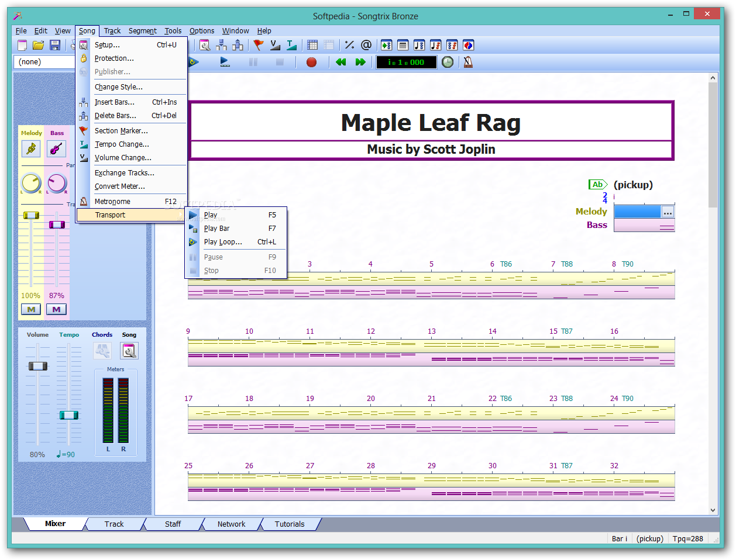Click the Fast-forward double-arrow button
736x560 pixels.
(x=360, y=62)
